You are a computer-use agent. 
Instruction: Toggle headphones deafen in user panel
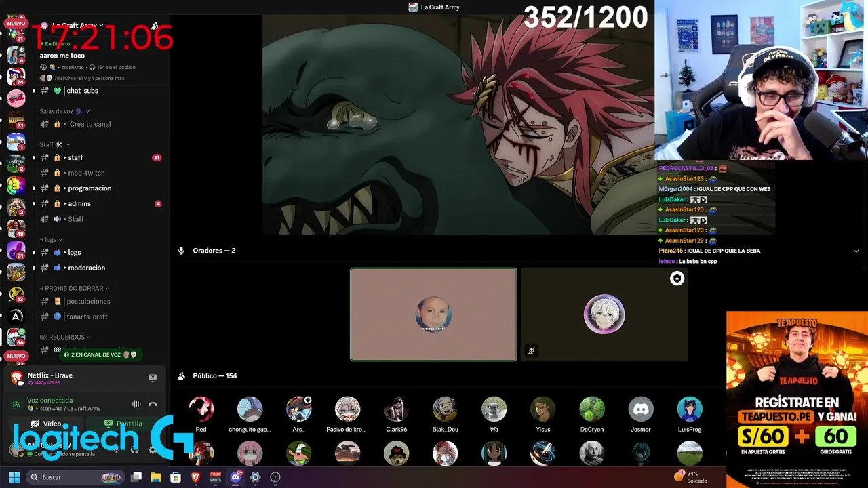click(x=134, y=449)
